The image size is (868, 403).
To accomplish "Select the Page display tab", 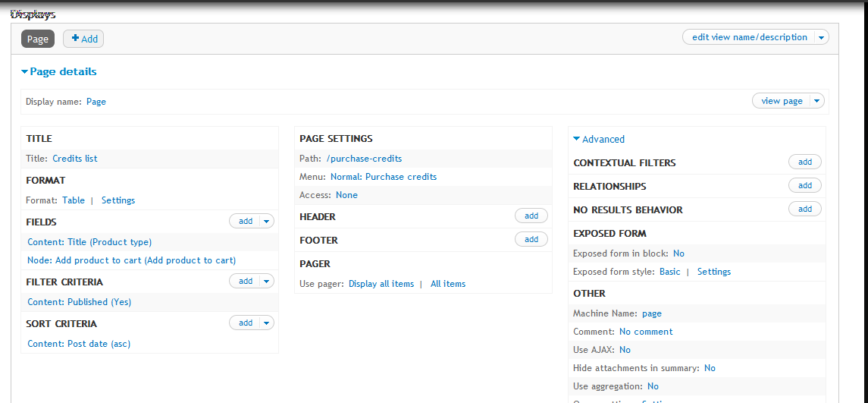I will click(x=38, y=39).
